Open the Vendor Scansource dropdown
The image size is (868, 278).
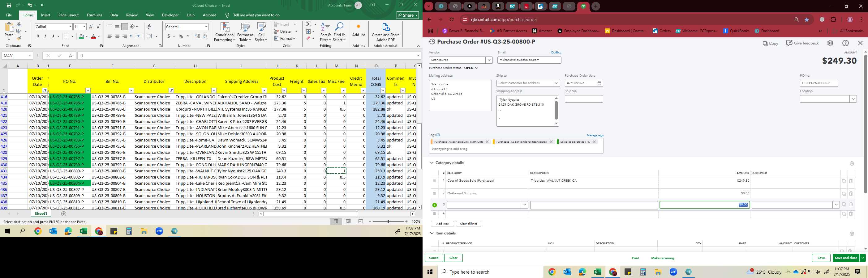pyautogui.click(x=488, y=60)
